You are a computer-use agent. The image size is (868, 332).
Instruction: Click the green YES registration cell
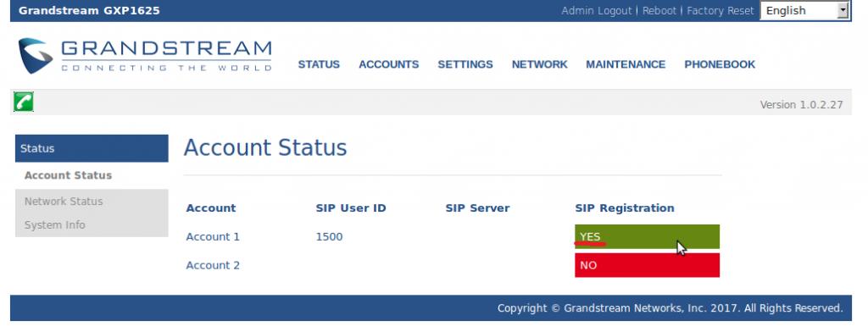pyautogui.click(x=647, y=236)
